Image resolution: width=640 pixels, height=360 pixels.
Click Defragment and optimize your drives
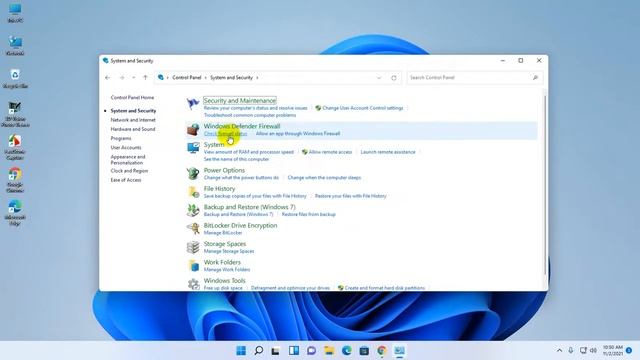[x=290, y=288]
